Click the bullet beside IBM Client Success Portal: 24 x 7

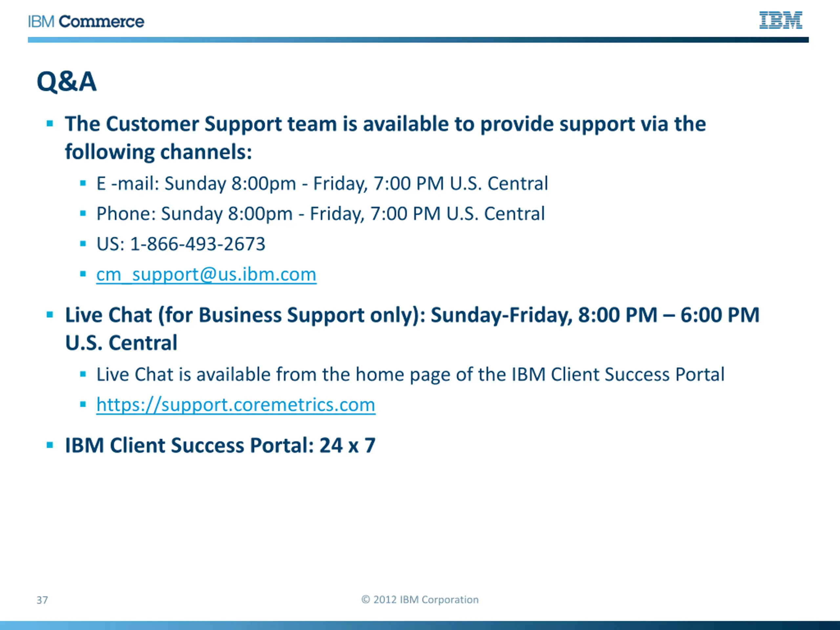click(x=50, y=445)
